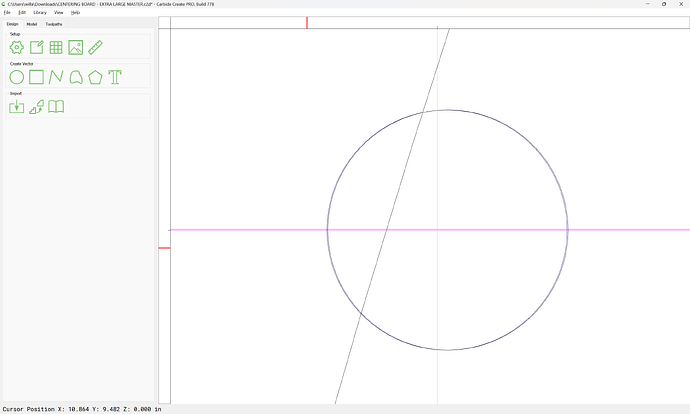This screenshot has height=414, width=690.
Task: Select the Curve tool
Action: click(x=76, y=77)
